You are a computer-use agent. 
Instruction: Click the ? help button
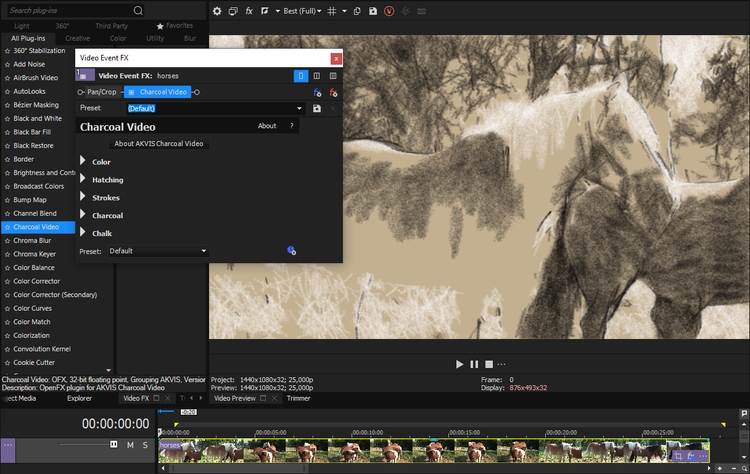(x=292, y=126)
